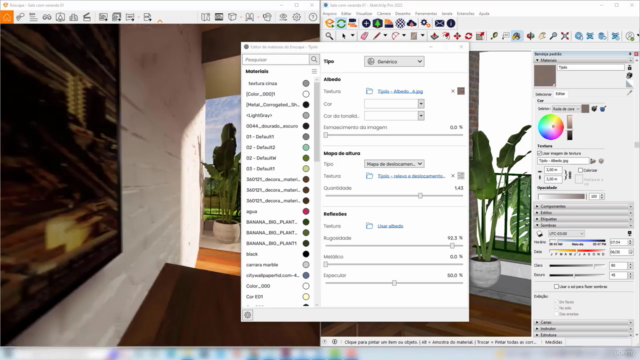
Task: Remove the albedo texture with X
Action: click(x=453, y=91)
